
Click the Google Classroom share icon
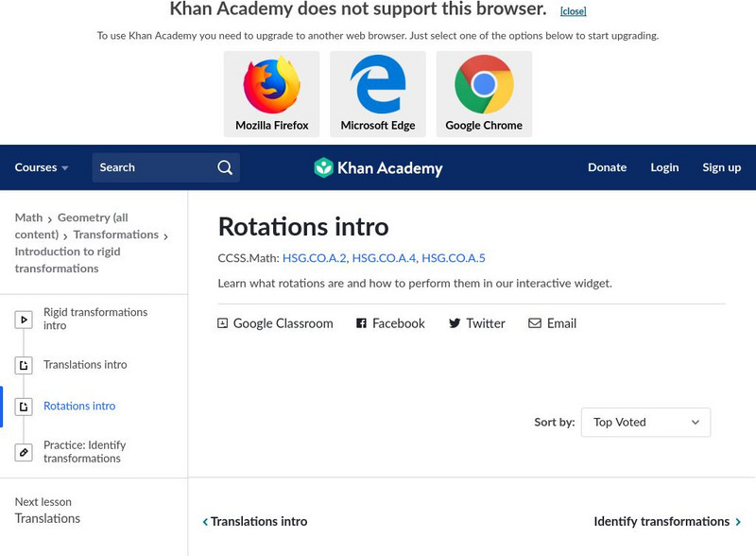[221, 323]
